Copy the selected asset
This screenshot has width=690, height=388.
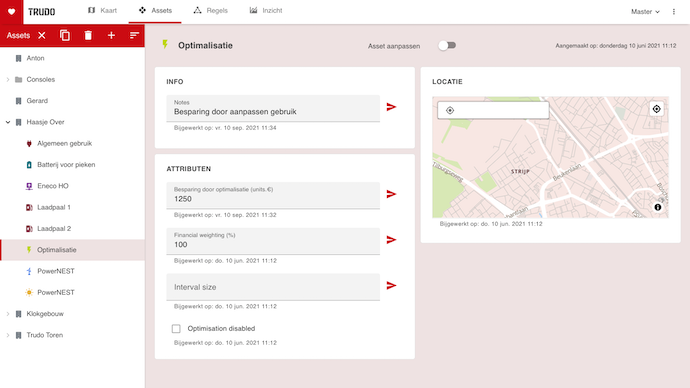coord(65,36)
